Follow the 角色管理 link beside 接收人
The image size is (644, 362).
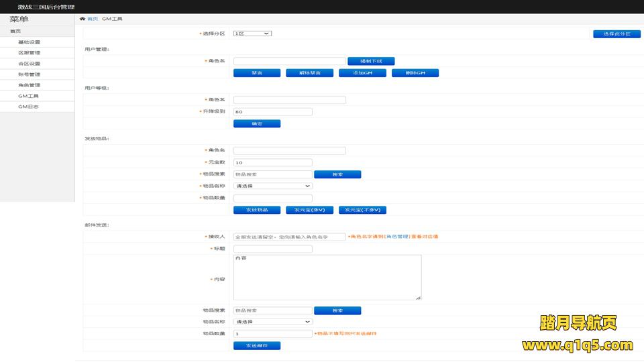coord(396,237)
